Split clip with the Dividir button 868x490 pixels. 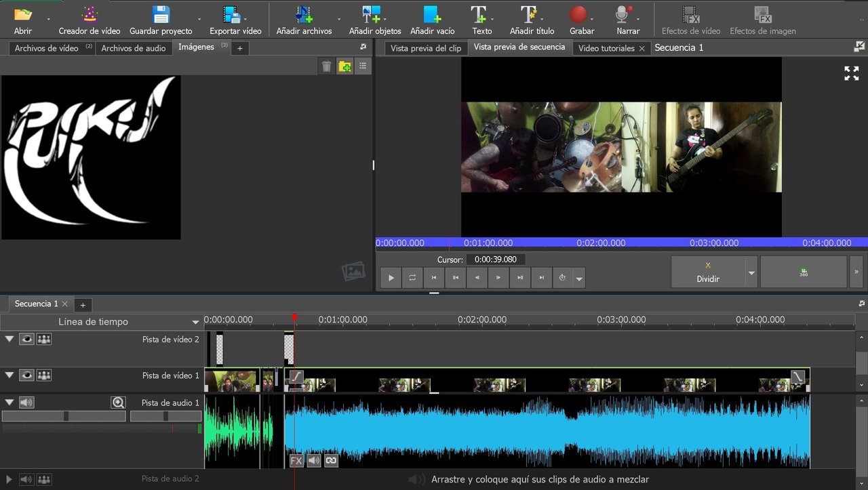[708, 272]
